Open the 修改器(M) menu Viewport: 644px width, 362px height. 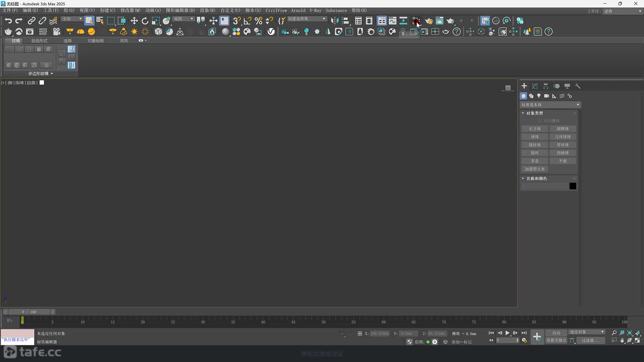tap(130, 10)
